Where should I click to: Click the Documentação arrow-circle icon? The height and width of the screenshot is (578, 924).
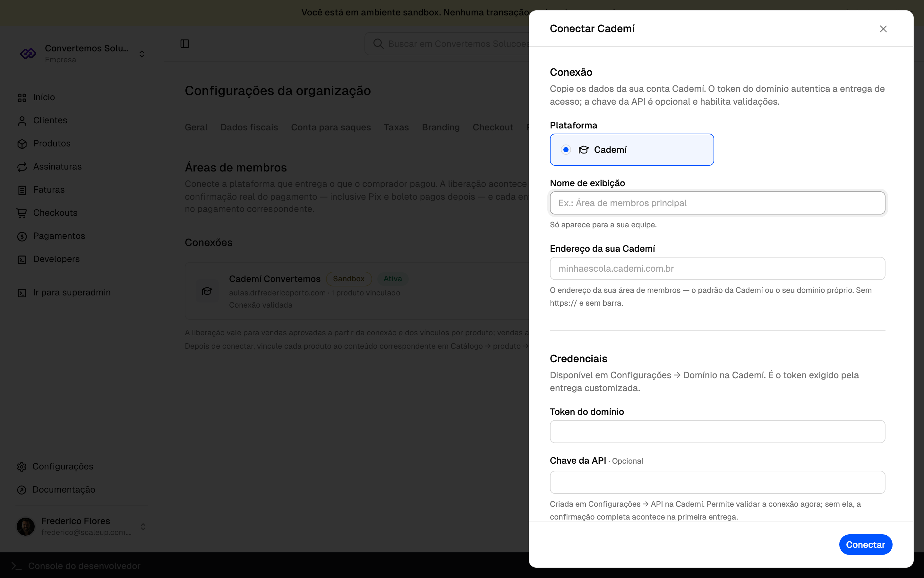[x=22, y=490]
